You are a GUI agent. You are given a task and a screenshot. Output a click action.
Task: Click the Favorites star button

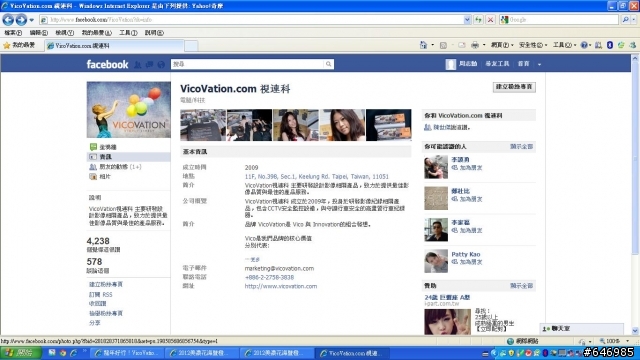19,45
